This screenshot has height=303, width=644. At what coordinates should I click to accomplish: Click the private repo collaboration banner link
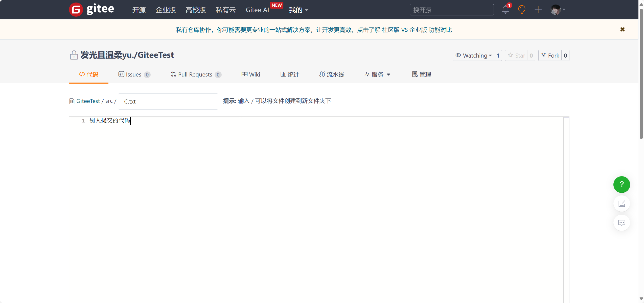pyautogui.click(x=314, y=30)
